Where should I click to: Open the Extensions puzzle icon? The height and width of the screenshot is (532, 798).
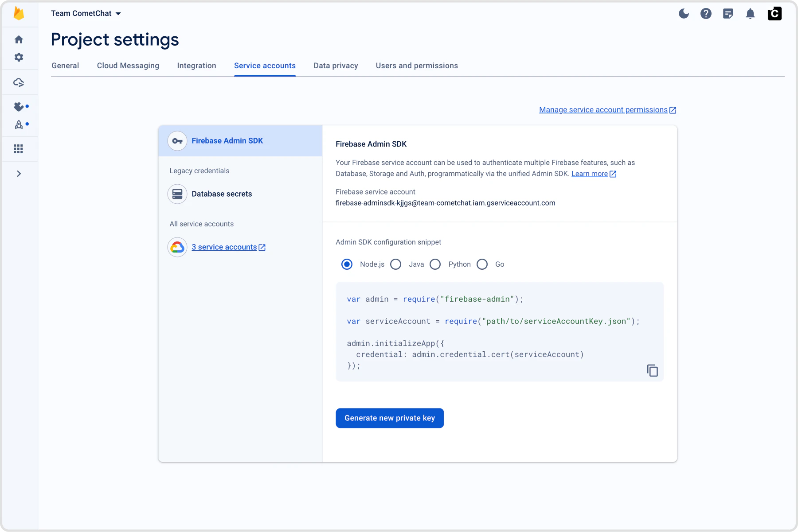pos(19,106)
